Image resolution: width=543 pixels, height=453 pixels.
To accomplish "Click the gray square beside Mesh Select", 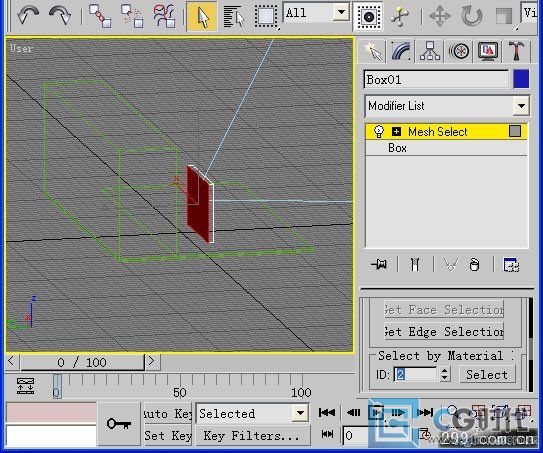I will tap(515, 131).
